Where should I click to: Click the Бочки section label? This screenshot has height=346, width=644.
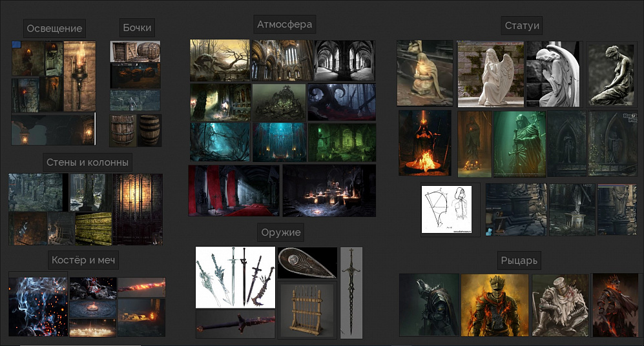[137, 28]
